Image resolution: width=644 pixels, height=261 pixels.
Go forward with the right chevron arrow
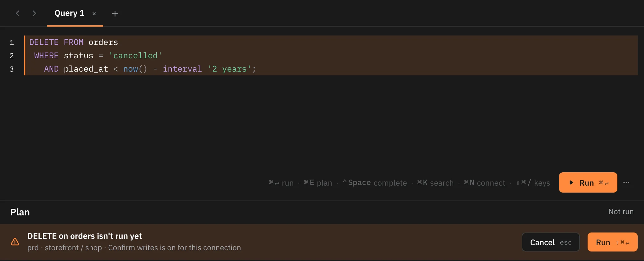[34, 13]
